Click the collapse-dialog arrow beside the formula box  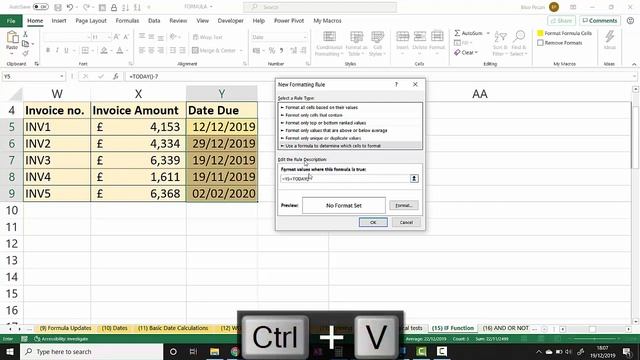coord(414,178)
